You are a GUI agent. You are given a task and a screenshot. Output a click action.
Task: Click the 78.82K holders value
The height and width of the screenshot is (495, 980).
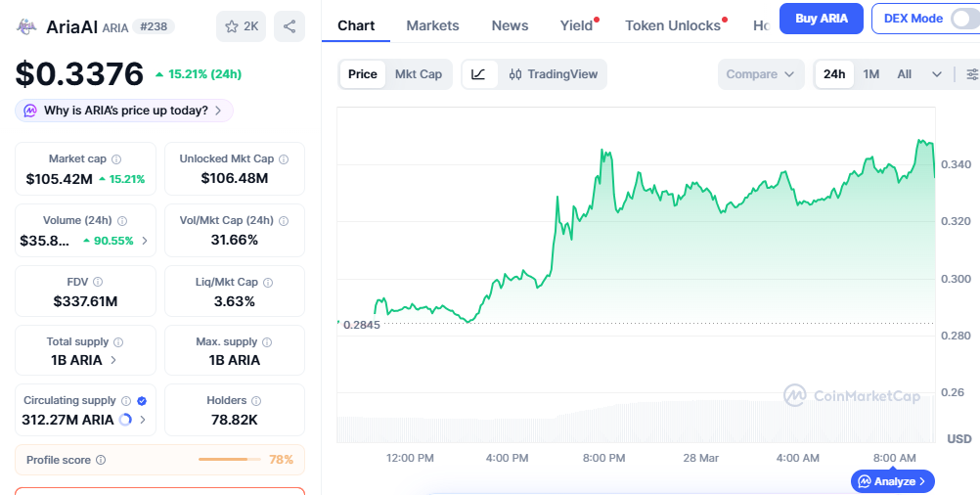click(235, 420)
